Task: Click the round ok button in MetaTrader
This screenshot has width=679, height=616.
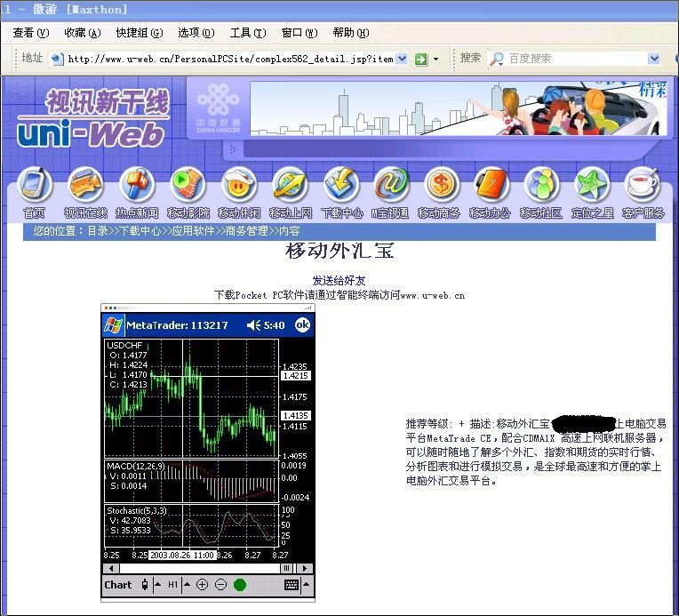Action: 302,324
